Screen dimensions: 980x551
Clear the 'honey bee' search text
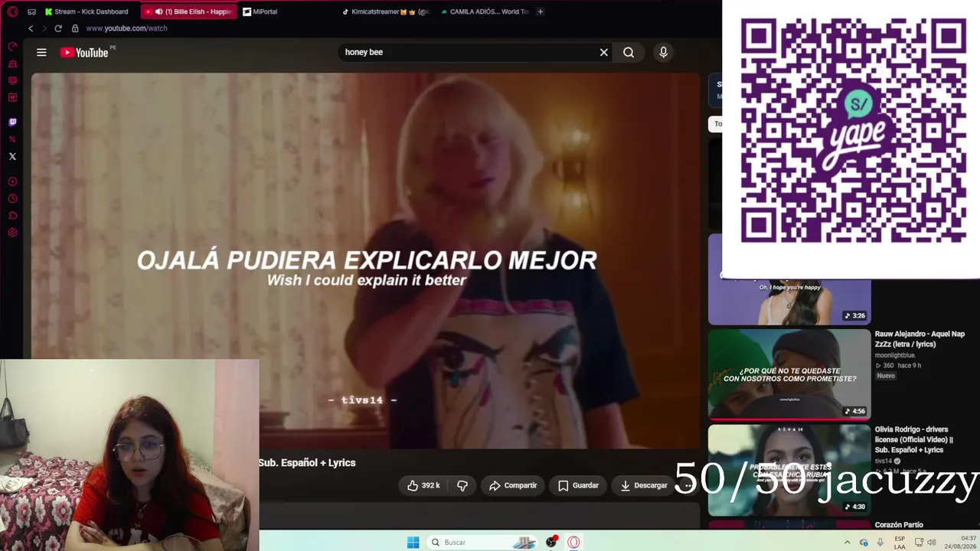(603, 52)
